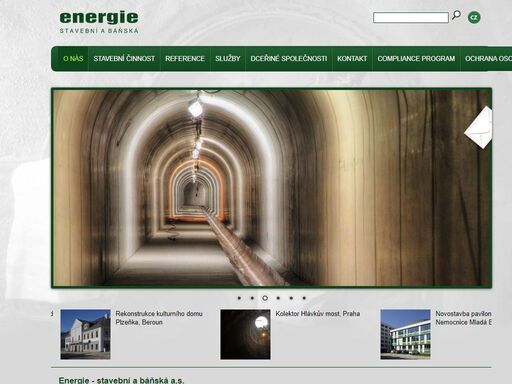
Task: Switch language via the CZ badge
Action: click(474, 17)
